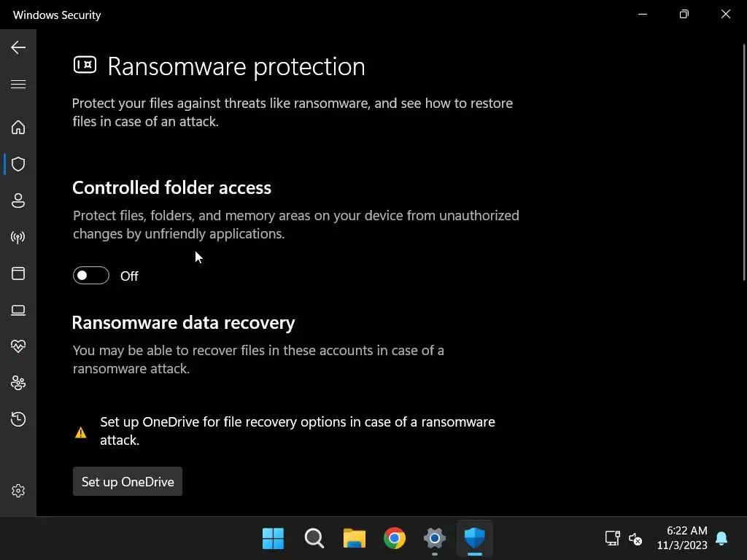Open the Home sidebar icon

click(18, 128)
